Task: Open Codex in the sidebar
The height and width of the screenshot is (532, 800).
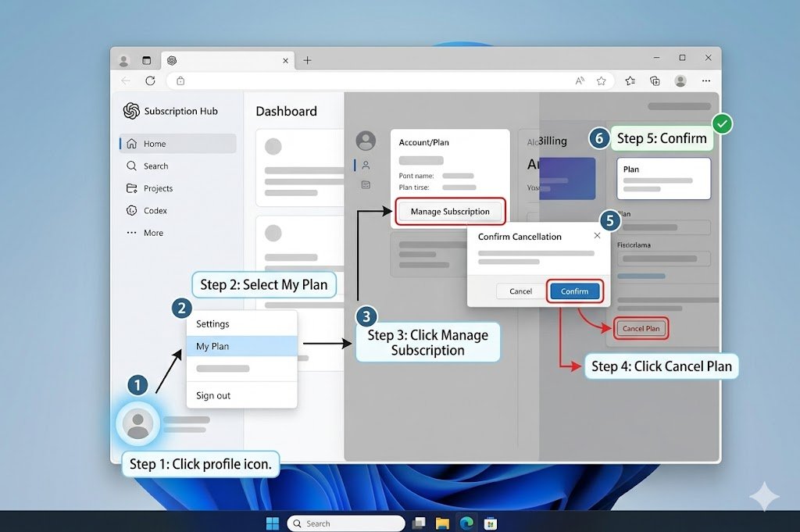Action: pos(178,211)
